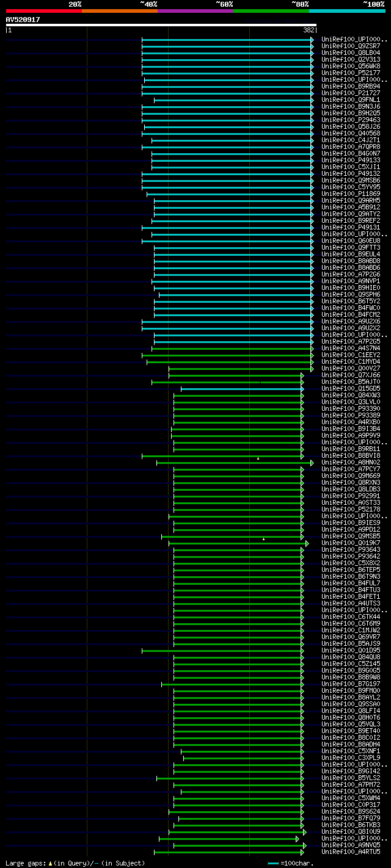The width and height of the screenshot is (391, 868).
Task: Select UniRef100_C1EEY2 in the hit list
Action: (x=351, y=355)
